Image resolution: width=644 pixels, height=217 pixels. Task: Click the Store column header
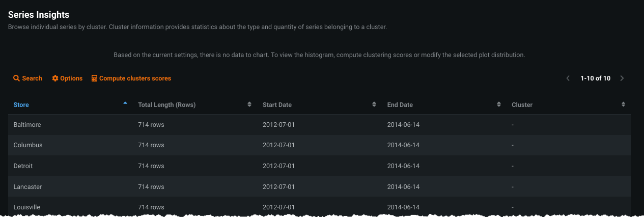tap(21, 105)
